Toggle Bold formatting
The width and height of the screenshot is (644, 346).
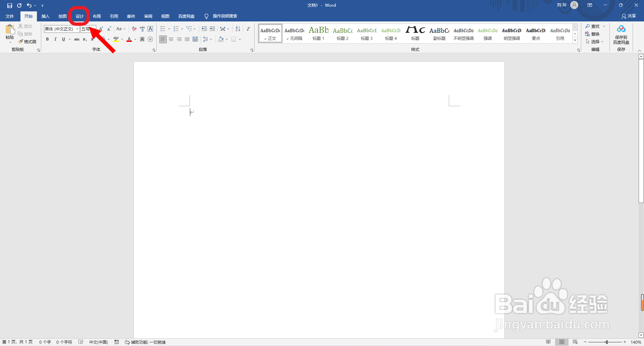pyautogui.click(x=47, y=39)
